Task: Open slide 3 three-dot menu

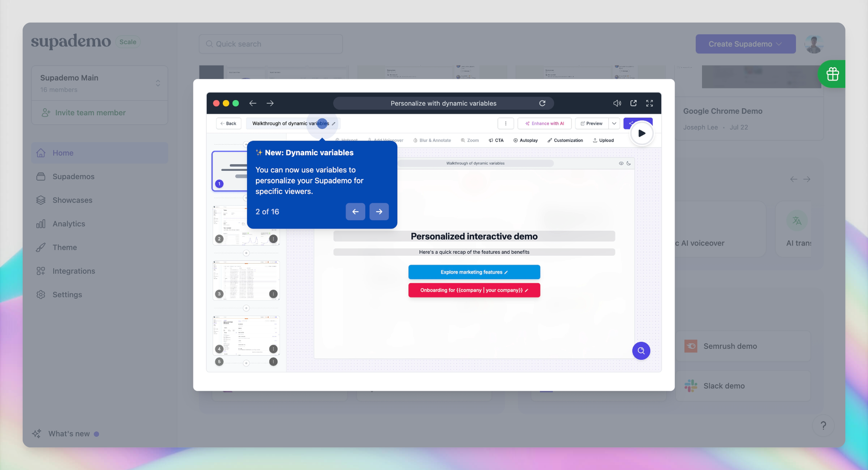Action: tap(273, 294)
